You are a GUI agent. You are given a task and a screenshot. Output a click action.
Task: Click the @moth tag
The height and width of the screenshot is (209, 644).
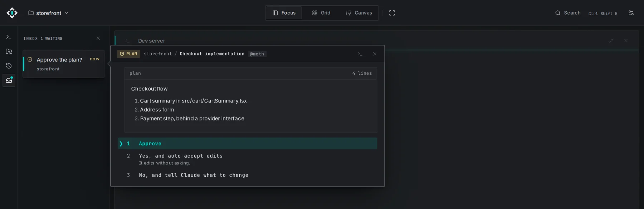click(257, 54)
